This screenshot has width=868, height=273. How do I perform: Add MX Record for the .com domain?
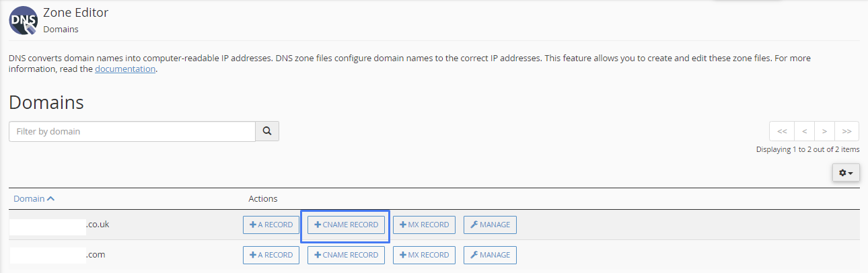tap(424, 255)
